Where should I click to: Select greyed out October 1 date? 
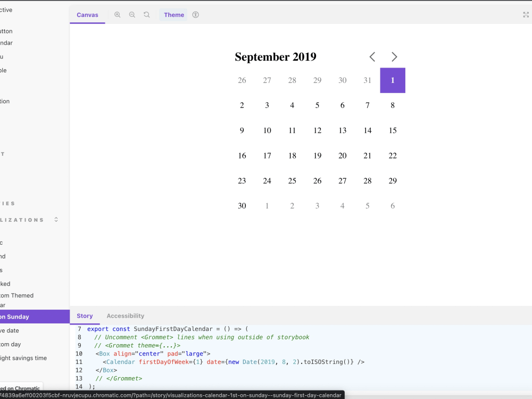[x=267, y=206]
